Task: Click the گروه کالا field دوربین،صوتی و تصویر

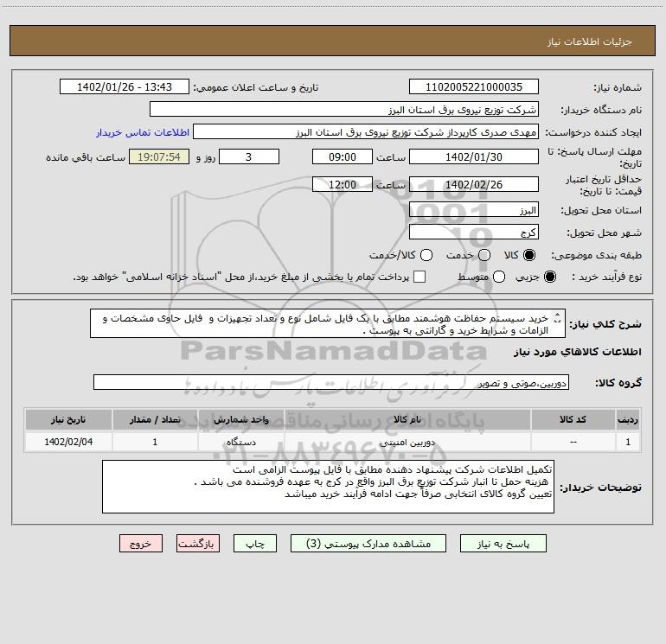Action: pos(331,382)
